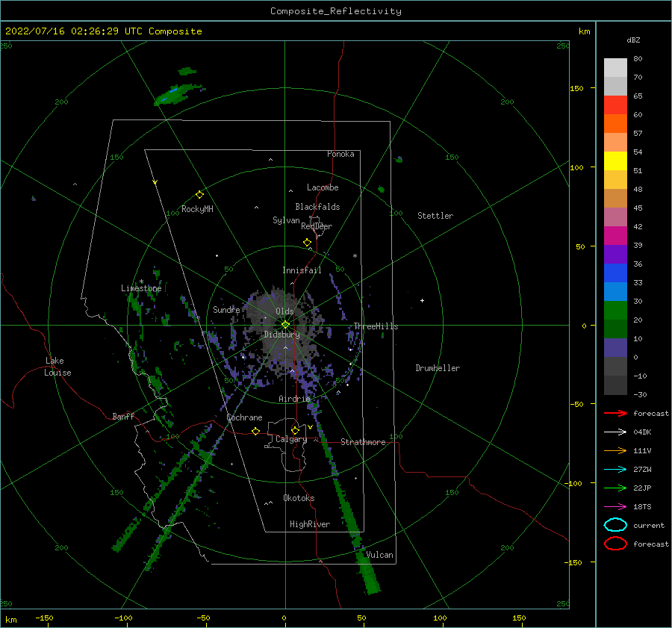672x628 pixels.
Task: Pick the slate violet 0-10 dBZ swatch
Action: point(615,348)
